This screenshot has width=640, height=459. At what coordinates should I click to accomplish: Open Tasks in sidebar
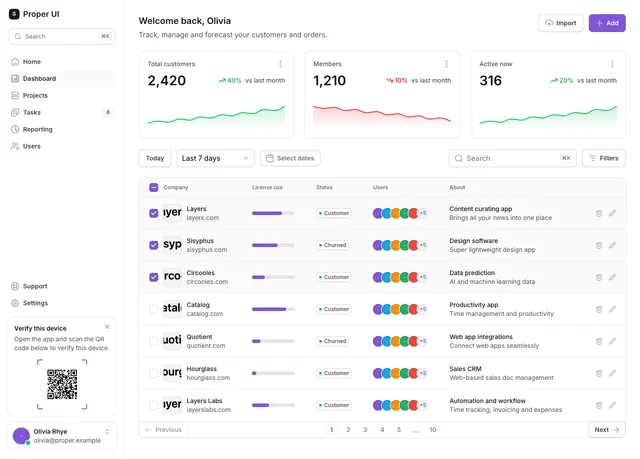(62, 112)
